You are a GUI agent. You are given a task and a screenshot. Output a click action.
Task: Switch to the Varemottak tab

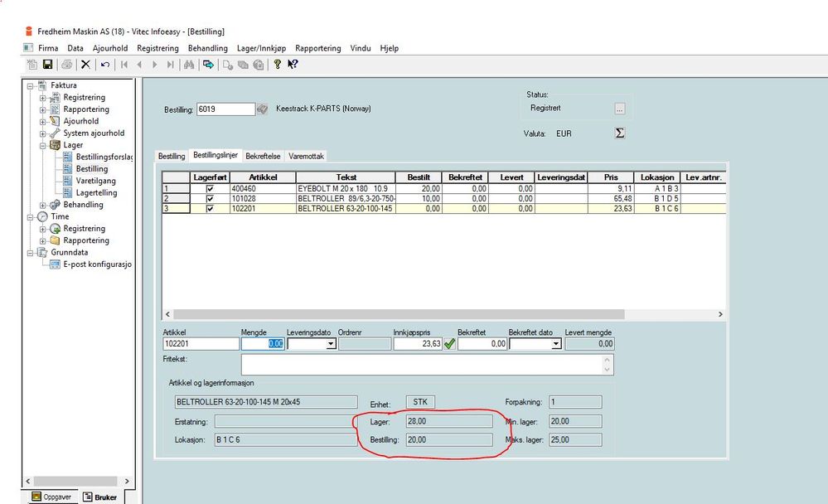click(x=307, y=157)
